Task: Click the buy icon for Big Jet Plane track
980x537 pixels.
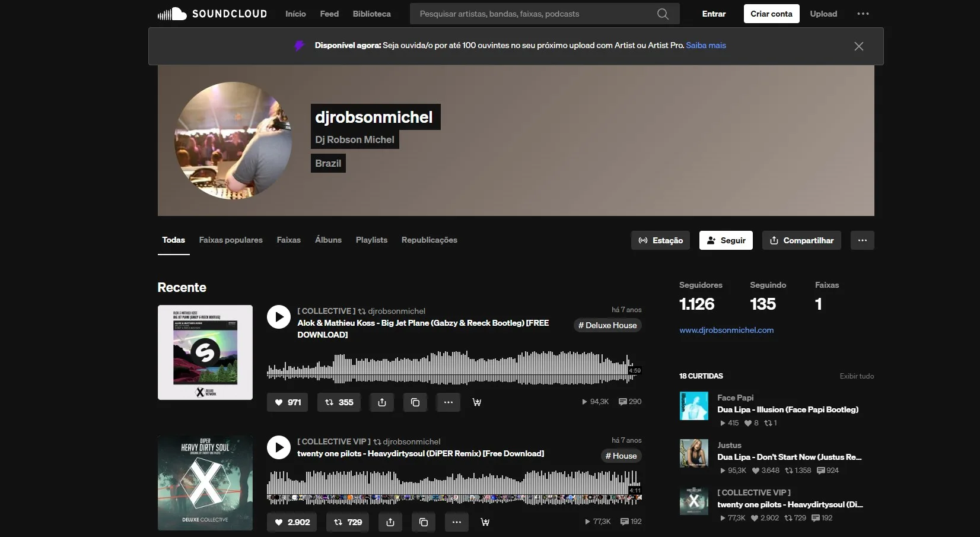Action: (476, 402)
